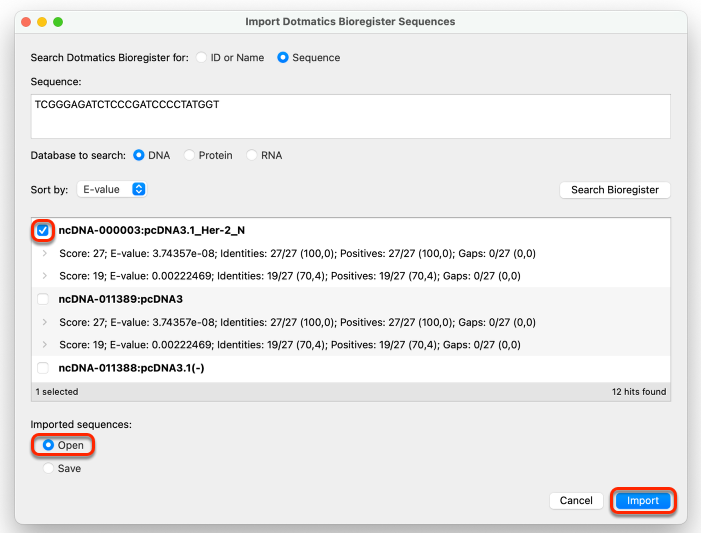Open the Sort by E-value dropdown
Viewport: 701px width, 533px height.
tap(112, 190)
